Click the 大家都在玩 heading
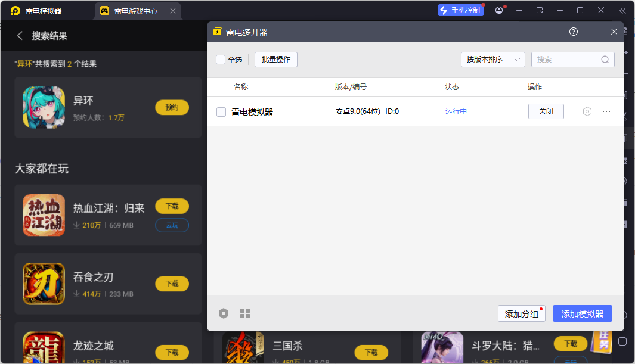The width and height of the screenshot is (635, 364). pos(42,169)
